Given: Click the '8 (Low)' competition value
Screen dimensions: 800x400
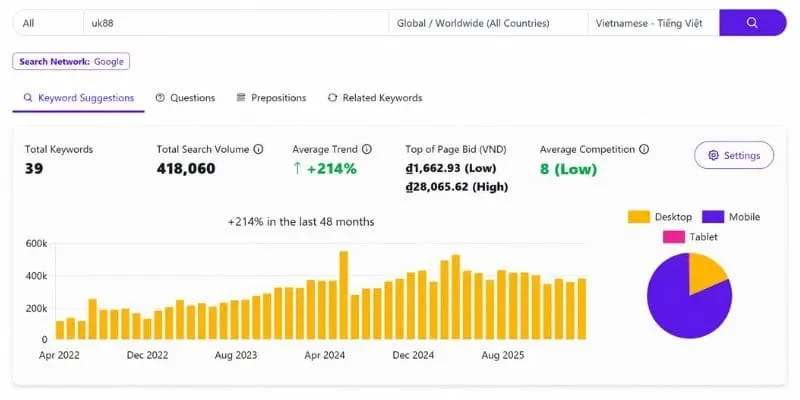Looking at the screenshot, I should [x=568, y=169].
